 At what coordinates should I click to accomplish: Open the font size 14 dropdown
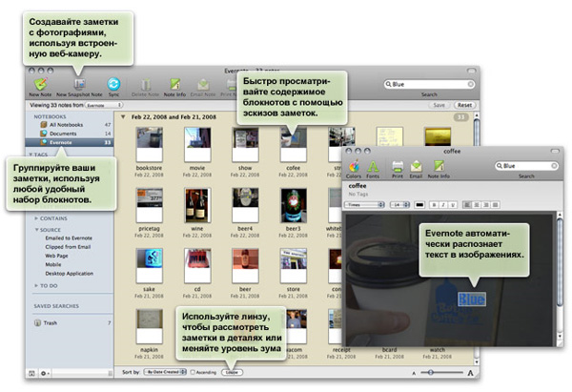click(399, 205)
